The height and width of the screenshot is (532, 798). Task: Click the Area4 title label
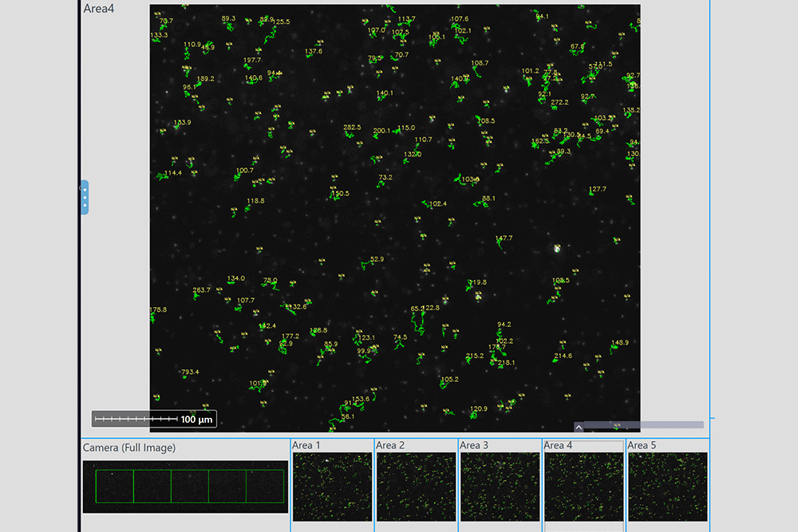[99, 9]
